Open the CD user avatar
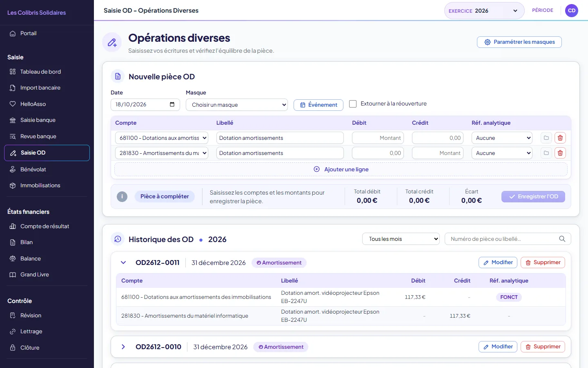 coord(572,11)
